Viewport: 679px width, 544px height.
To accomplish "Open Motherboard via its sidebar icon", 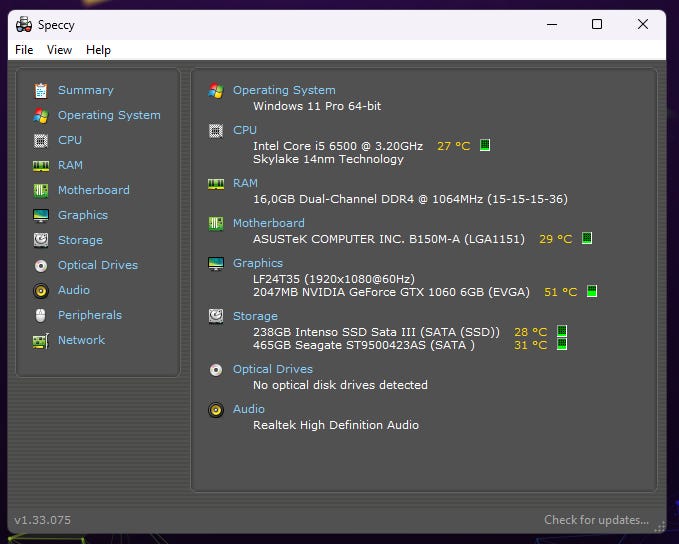I will coord(41,190).
